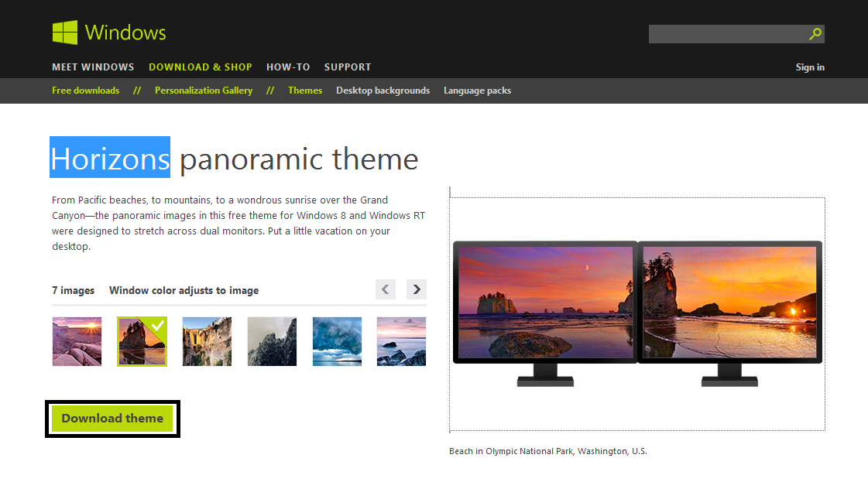Select the Grand Canyon sunrise thumbnail
This screenshot has height=482, width=868.
77,341
